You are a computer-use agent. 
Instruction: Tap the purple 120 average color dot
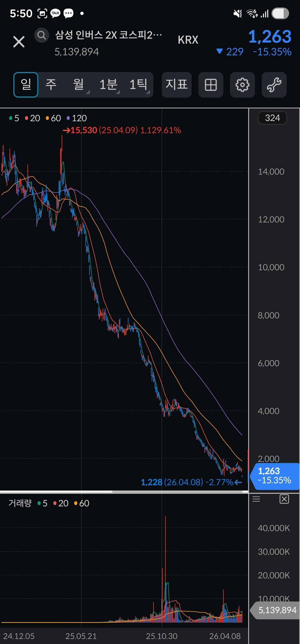click(x=68, y=118)
